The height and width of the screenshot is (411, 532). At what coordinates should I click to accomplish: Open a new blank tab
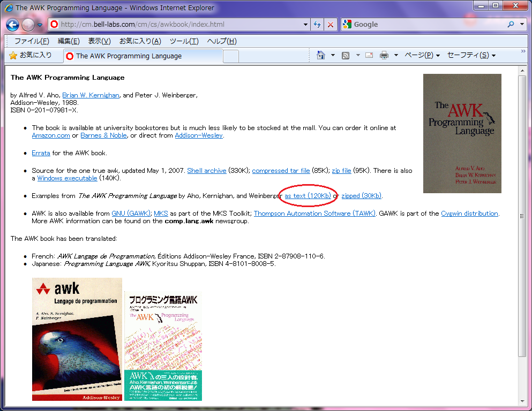point(231,56)
